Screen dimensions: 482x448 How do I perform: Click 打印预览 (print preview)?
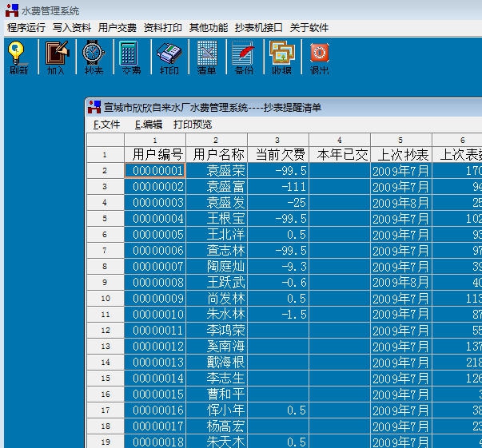click(x=193, y=125)
